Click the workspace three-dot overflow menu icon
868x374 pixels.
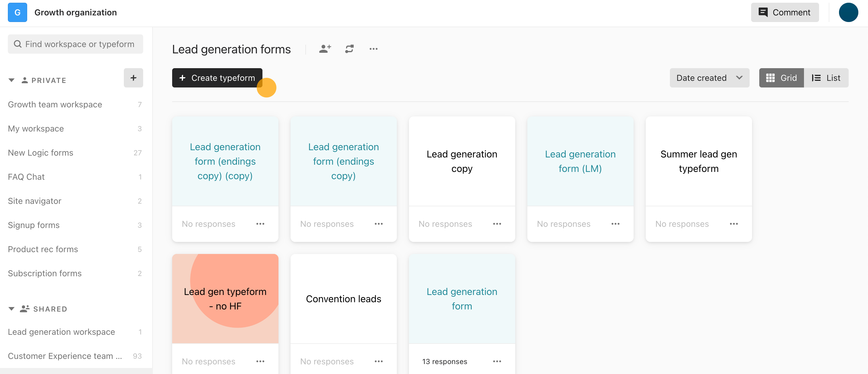[x=374, y=49]
